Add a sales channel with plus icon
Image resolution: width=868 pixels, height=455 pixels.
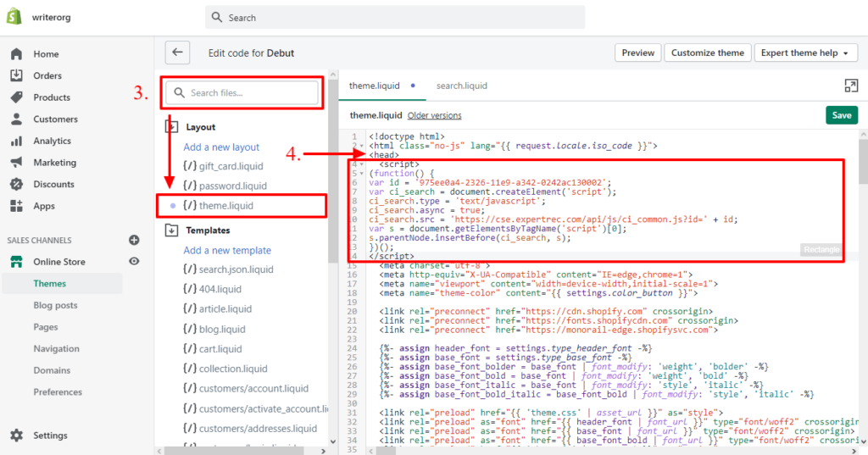coord(133,241)
